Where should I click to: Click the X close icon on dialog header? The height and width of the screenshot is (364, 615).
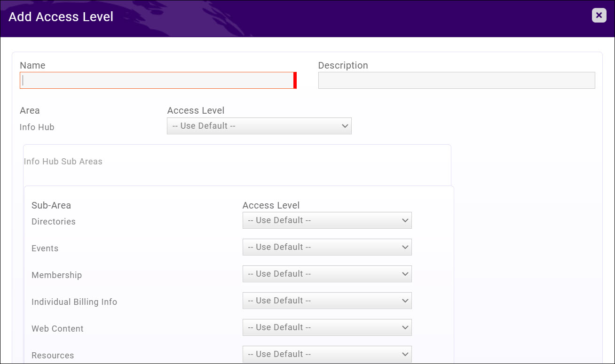point(599,15)
